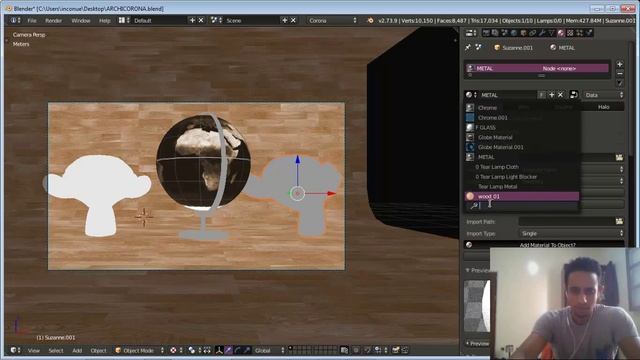Open the Help menu

pos(104,20)
